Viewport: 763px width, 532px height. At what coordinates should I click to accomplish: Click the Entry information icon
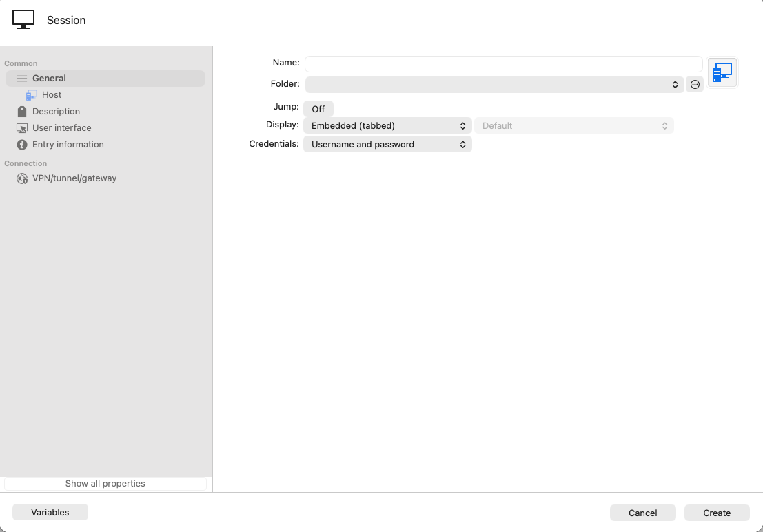22,145
